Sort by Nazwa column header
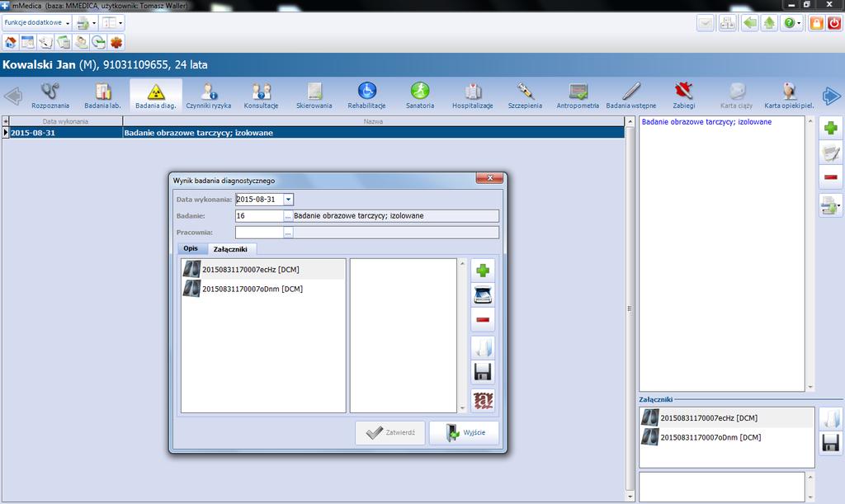Viewport: 845px width, 504px height. tap(374, 121)
